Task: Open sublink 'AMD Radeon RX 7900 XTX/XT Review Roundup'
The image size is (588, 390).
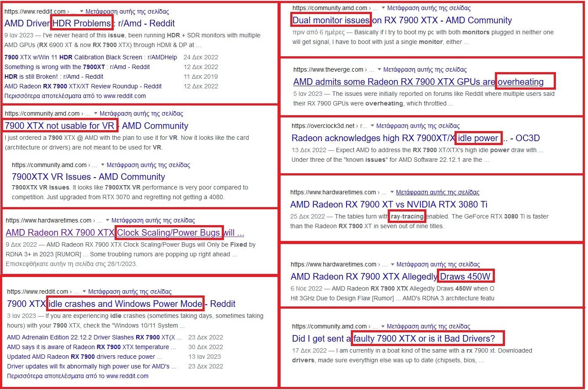Action: 83,86
